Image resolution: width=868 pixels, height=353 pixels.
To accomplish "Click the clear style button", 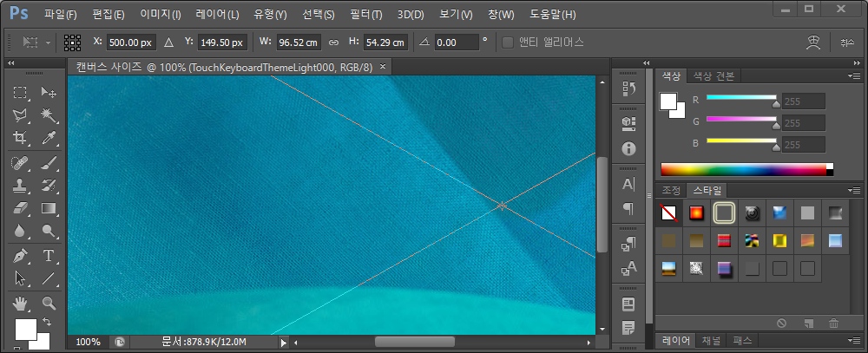I will point(782,324).
